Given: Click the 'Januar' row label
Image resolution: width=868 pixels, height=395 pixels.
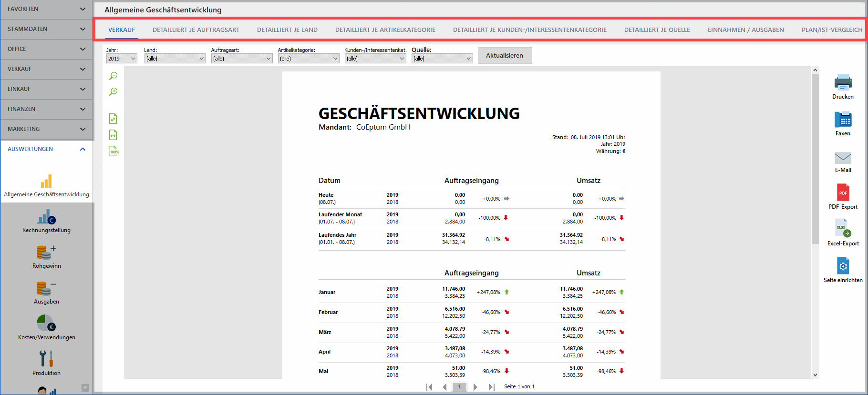Looking at the screenshot, I should point(327,292).
